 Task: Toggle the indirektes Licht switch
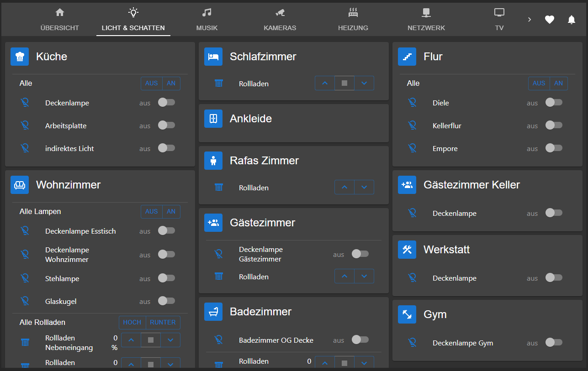tap(166, 148)
